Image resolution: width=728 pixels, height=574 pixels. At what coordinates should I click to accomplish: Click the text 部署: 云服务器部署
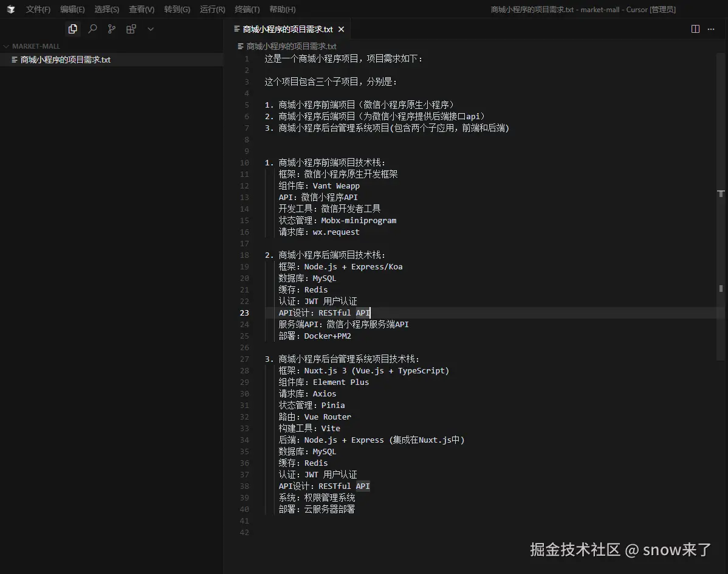317,510
